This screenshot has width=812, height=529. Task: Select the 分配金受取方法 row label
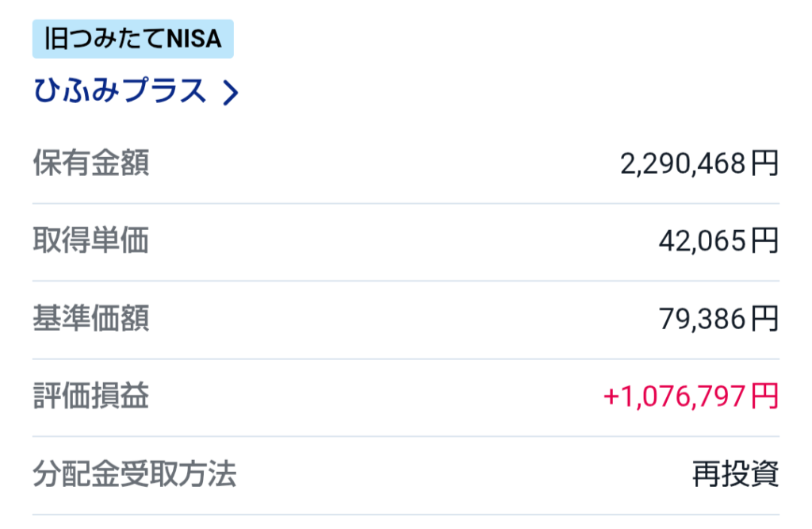coord(135,474)
